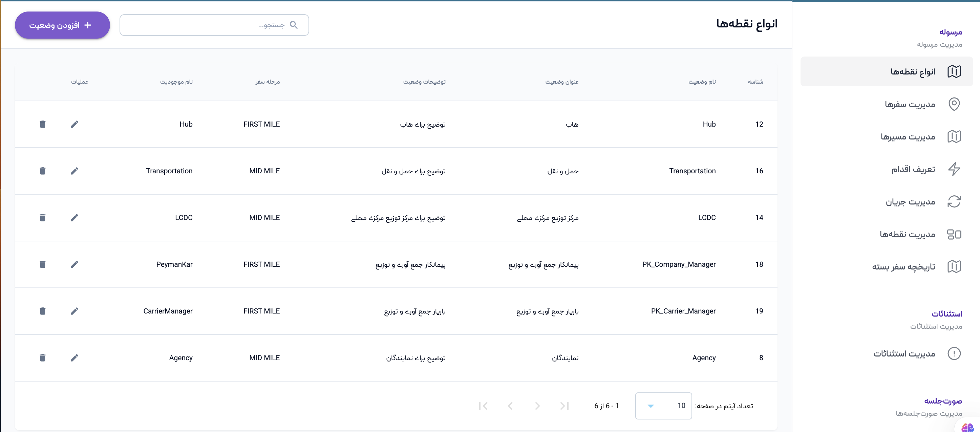Select تعریف اقدام in the sidebar
980x432 pixels.
pyautogui.click(x=913, y=169)
